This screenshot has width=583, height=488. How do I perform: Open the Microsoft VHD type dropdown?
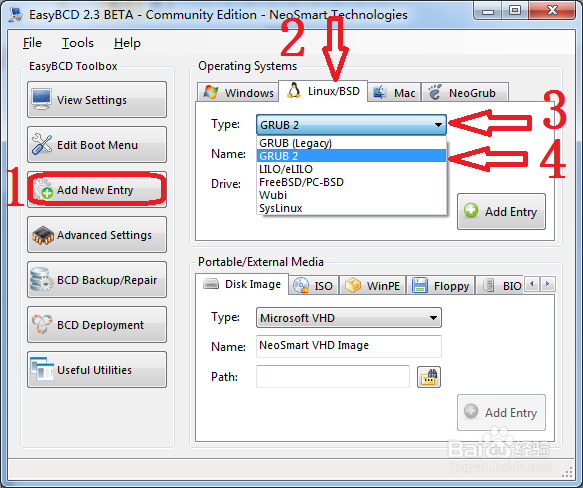(349, 318)
